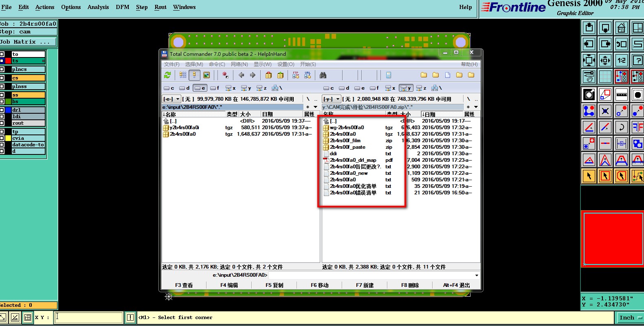The height and width of the screenshot is (326, 644).
Task: Click the 1:2 zoom scale icon
Action: coord(622,60)
